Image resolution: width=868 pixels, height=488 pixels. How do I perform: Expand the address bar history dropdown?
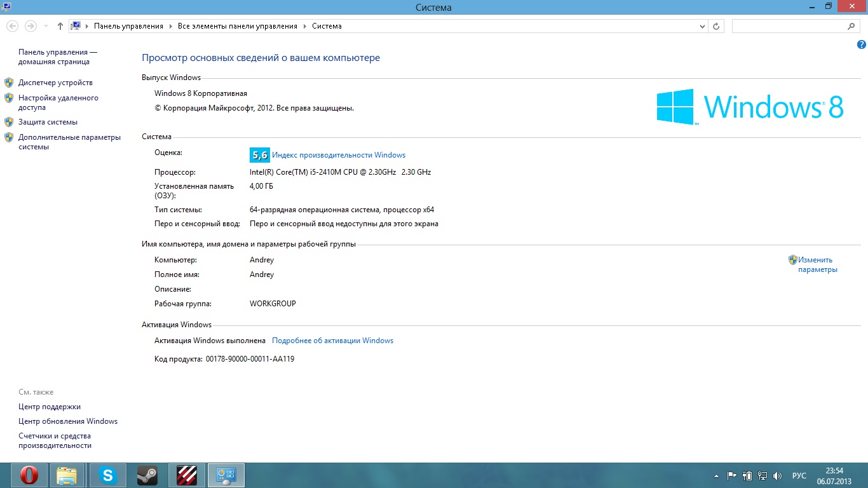click(702, 26)
